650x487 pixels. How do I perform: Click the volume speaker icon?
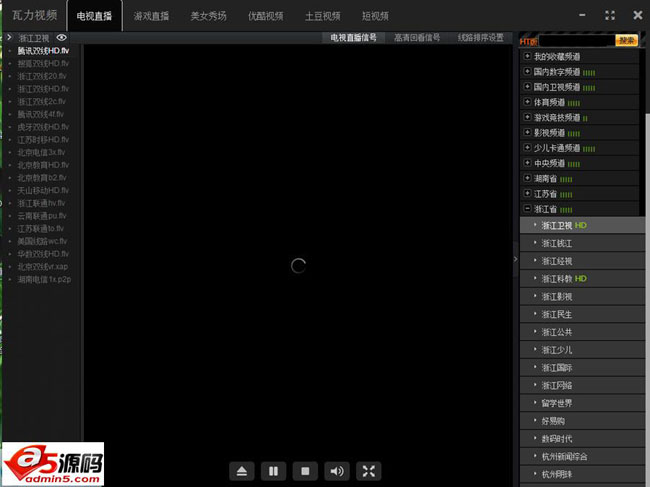click(337, 471)
